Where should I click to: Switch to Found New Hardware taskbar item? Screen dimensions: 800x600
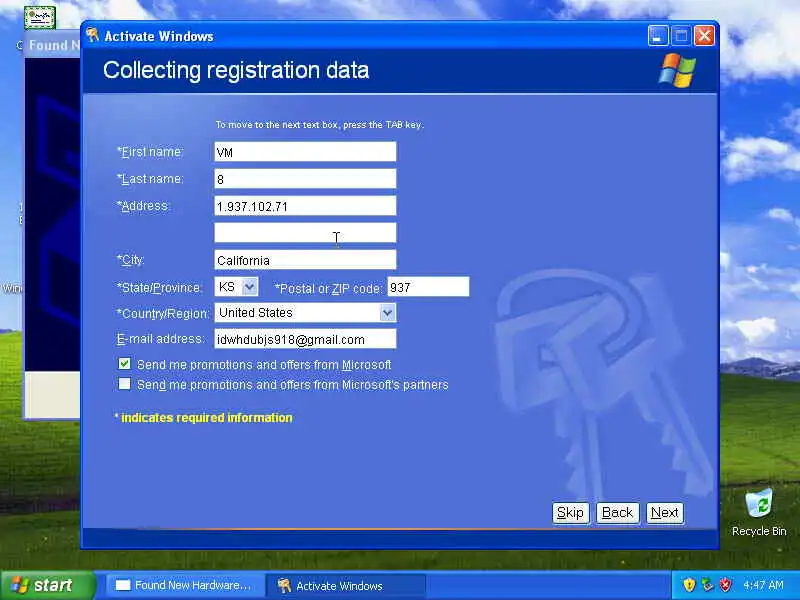tap(184, 585)
